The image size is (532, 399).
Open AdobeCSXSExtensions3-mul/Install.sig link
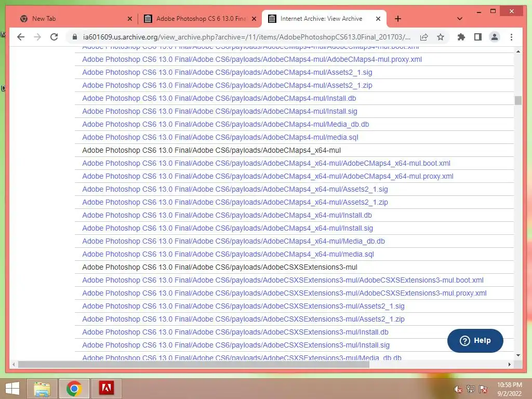click(x=236, y=345)
